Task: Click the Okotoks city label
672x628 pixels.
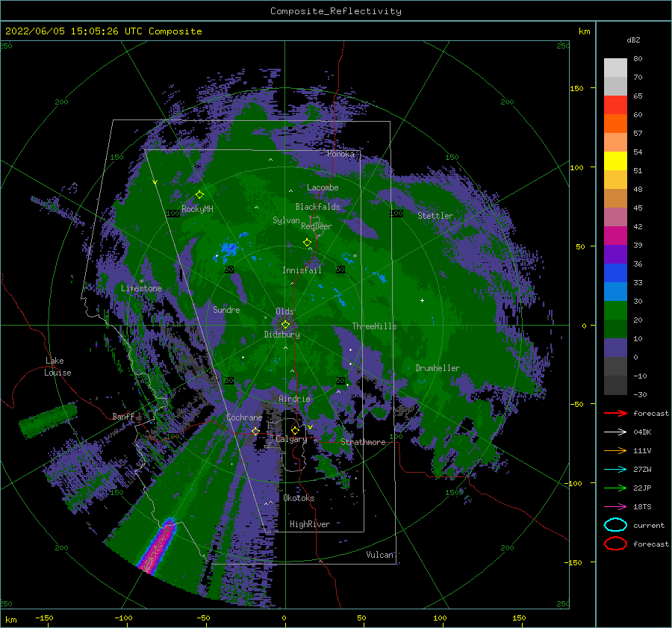Action: (299, 497)
